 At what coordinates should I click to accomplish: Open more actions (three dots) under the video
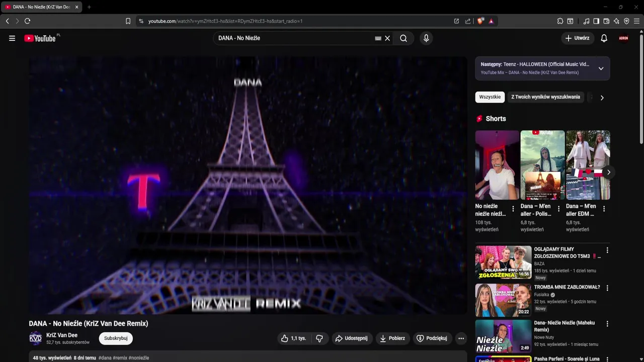[461, 338]
